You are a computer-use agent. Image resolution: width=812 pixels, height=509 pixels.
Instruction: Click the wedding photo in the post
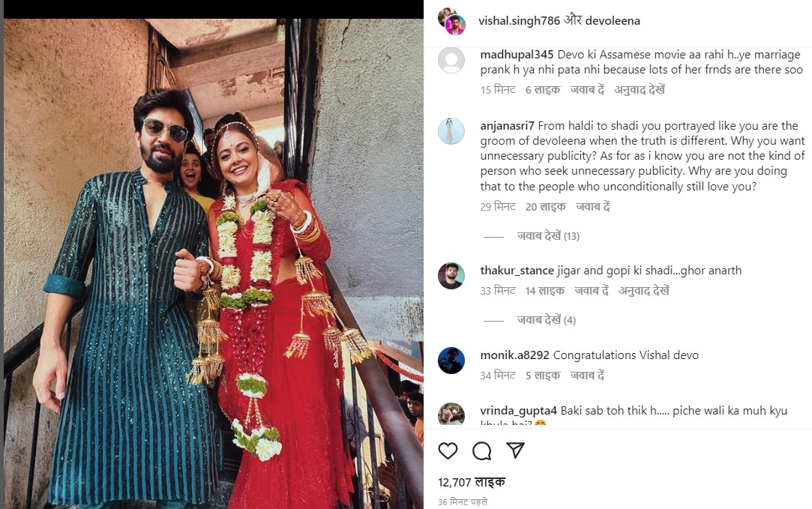[x=214, y=262]
